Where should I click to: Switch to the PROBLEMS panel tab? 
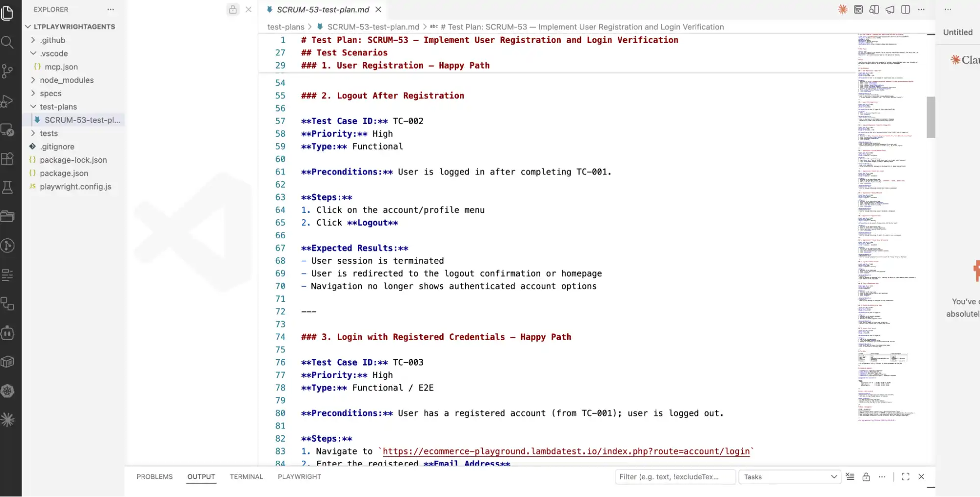tap(154, 476)
